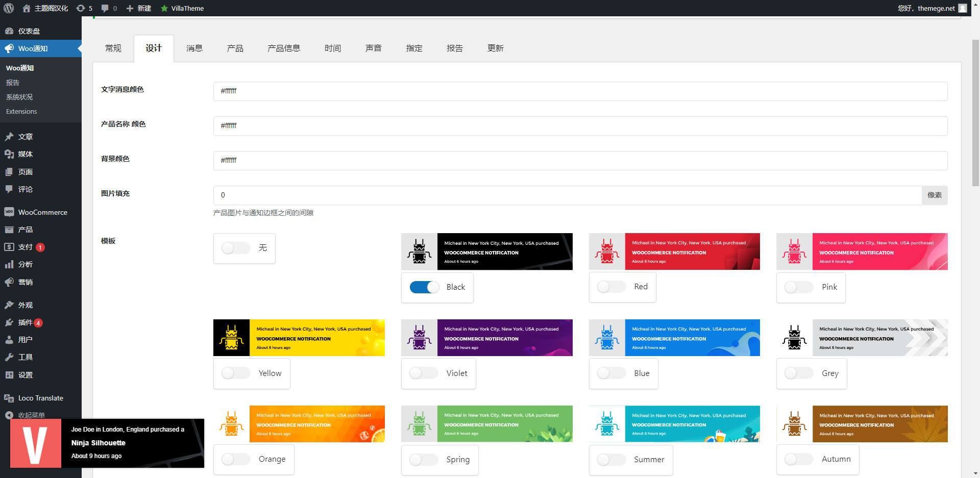Open the 分析 analytics chart icon
The height and width of the screenshot is (478, 980).
9,264
